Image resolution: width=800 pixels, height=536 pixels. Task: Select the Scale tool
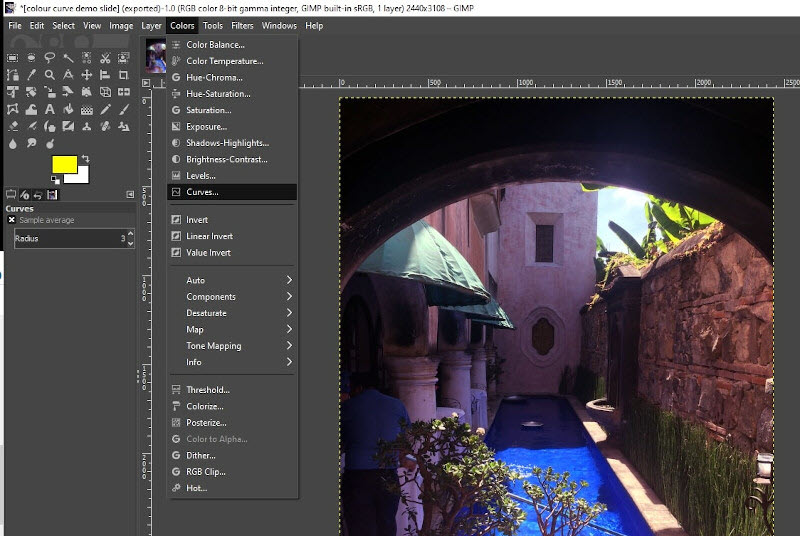49,92
